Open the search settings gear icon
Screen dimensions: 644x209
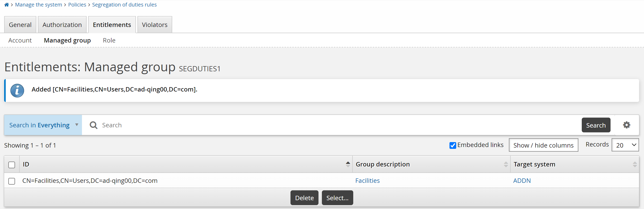[x=626, y=125]
